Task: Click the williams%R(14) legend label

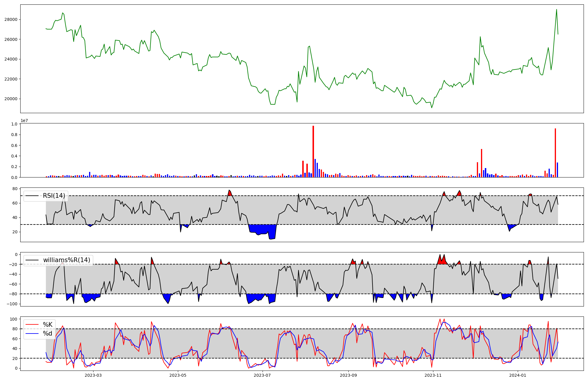Action: pyautogui.click(x=66, y=260)
